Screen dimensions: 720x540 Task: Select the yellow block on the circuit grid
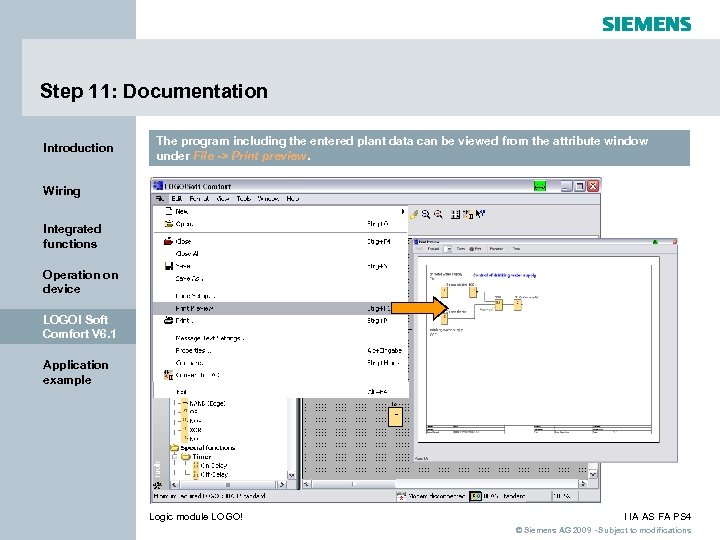point(395,416)
